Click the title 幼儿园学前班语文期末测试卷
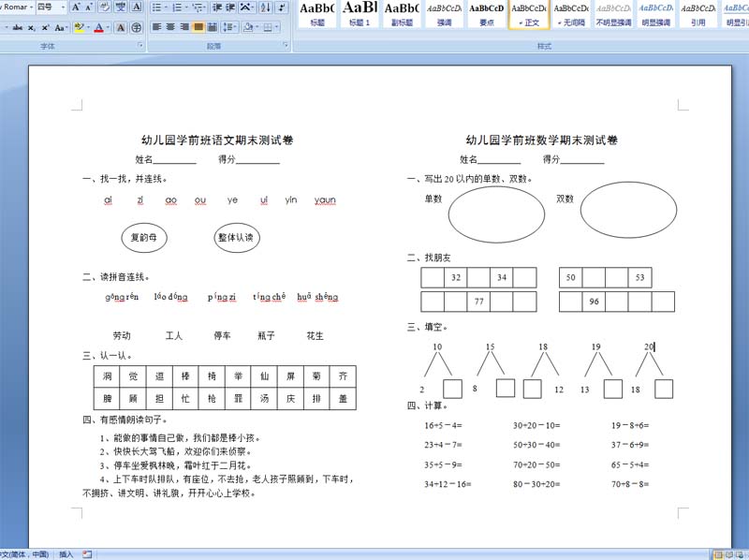This screenshot has height=560, width=749. pos(217,140)
